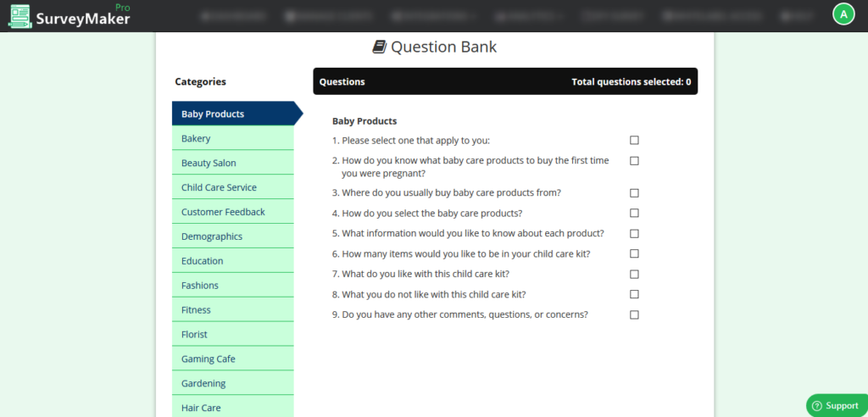Select the Hair Care category
The width and height of the screenshot is (868, 417).
click(x=233, y=407)
